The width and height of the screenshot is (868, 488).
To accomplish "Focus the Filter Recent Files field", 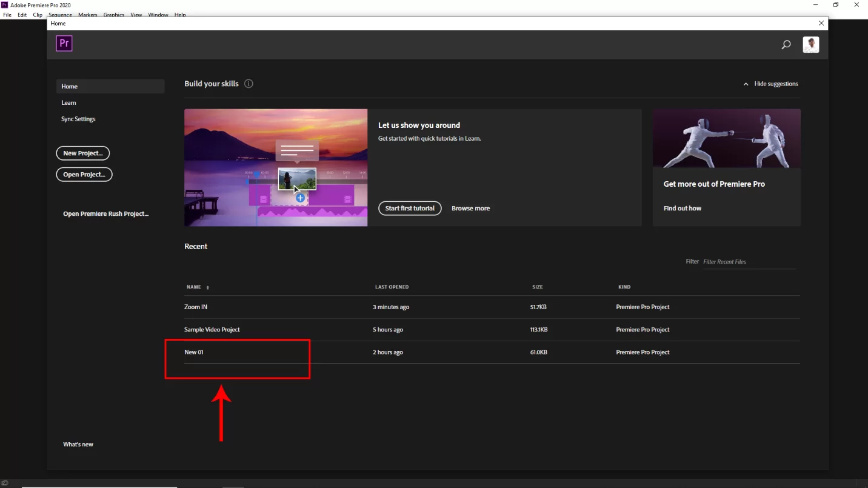I will point(749,262).
